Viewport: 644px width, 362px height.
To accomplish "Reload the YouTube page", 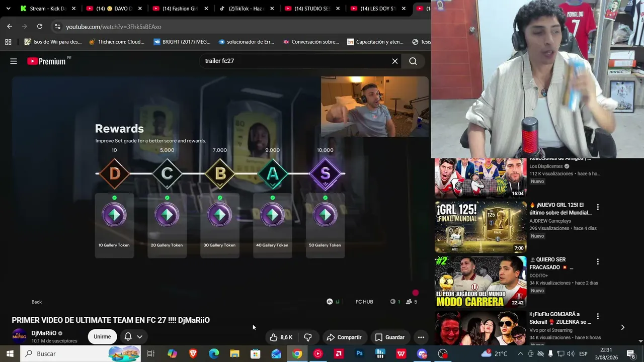I will pyautogui.click(x=40, y=26).
